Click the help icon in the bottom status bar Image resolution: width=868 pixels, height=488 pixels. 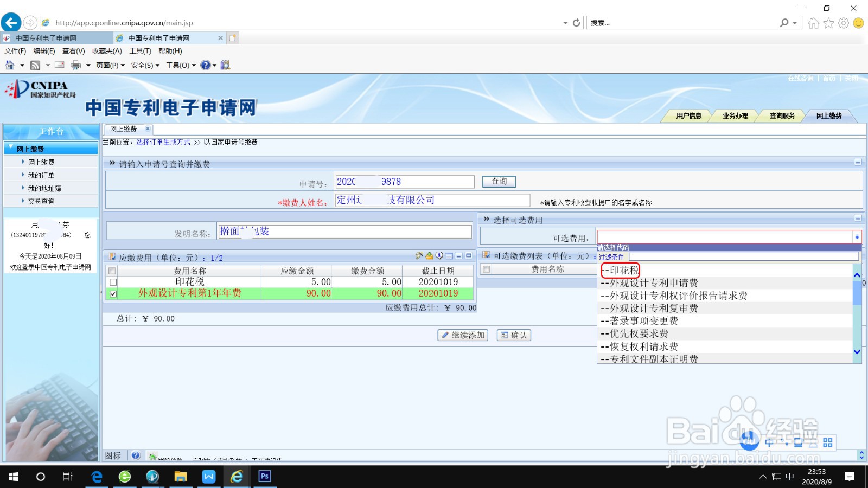pos(136,455)
